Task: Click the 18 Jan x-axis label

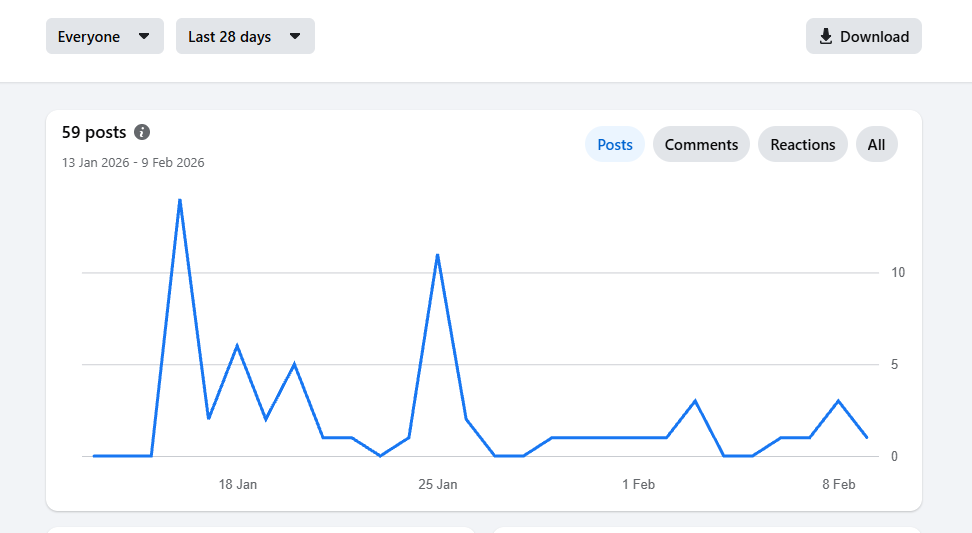Action: pyautogui.click(x=238, y=484)
